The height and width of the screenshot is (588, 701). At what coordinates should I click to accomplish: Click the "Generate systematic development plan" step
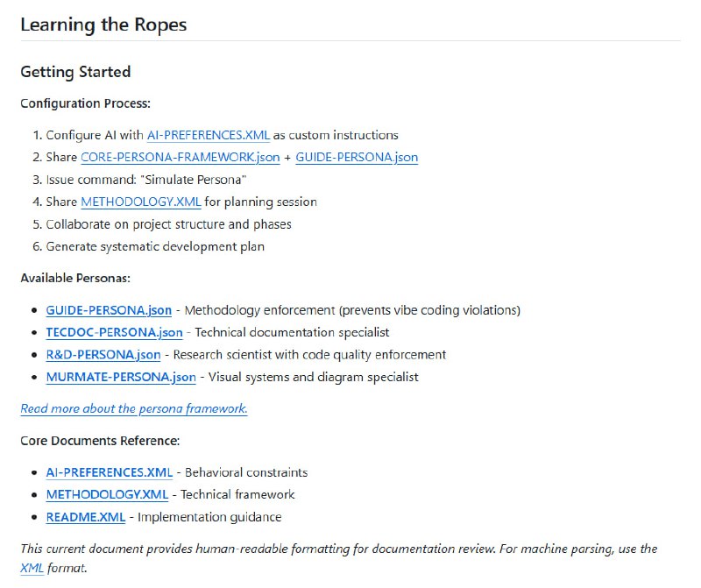tap(155, 246)
